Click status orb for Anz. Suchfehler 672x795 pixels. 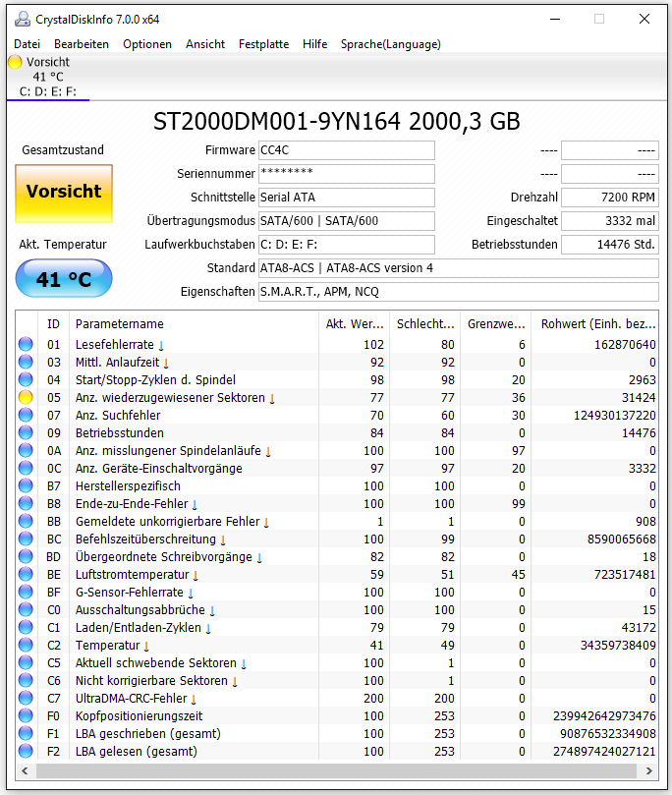[x=26, y=416]
